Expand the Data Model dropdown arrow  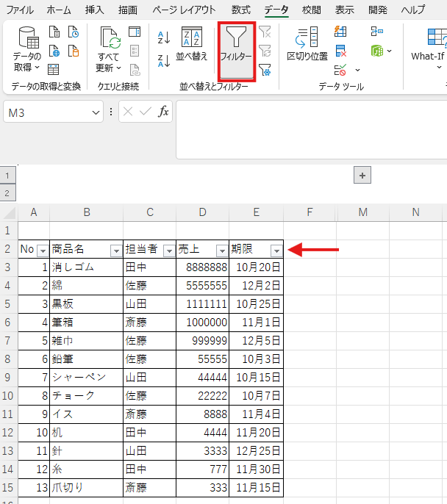click(x=389, y=51)
